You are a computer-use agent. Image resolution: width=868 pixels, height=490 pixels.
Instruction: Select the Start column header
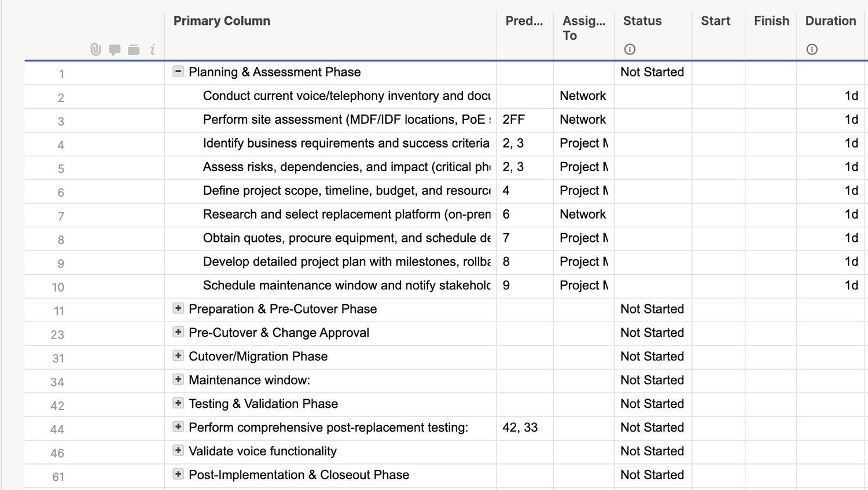[x=715, y=21]
